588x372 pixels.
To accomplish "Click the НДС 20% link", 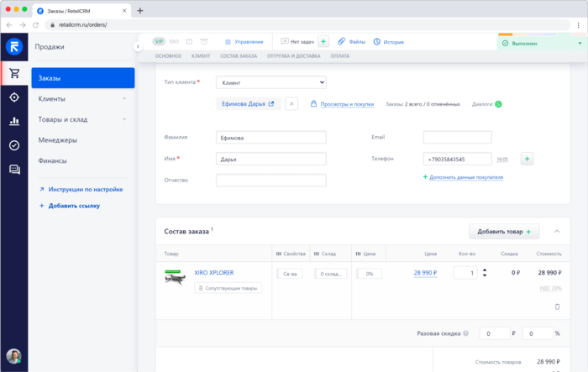I will pyautogui.click(x=550, y=288).
